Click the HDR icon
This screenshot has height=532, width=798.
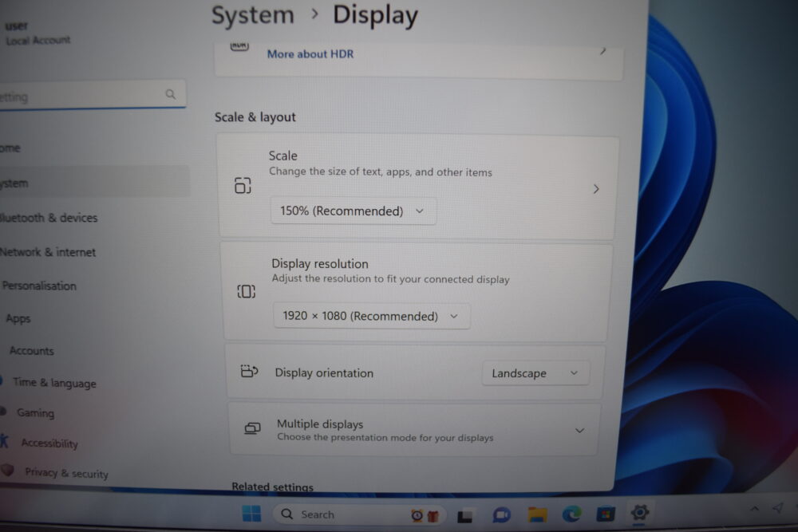(x=239, y=46)
